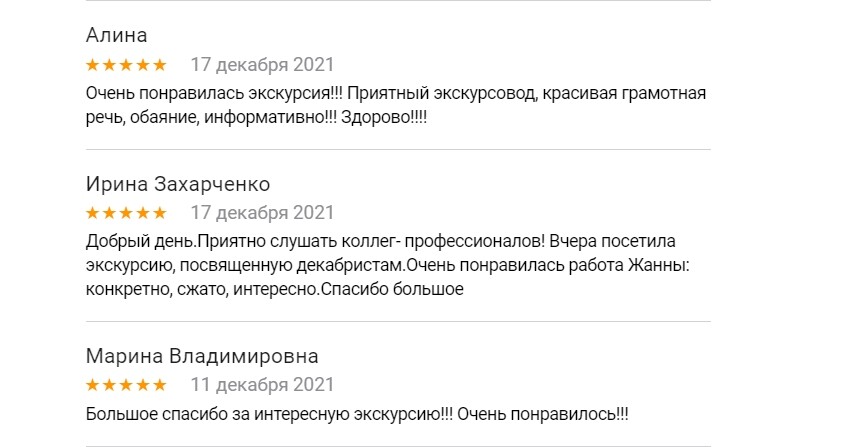Viewport: 860px width, 447px height.
Task: Click first star in Марина Владимировна's rating
Action: point(93,385)
